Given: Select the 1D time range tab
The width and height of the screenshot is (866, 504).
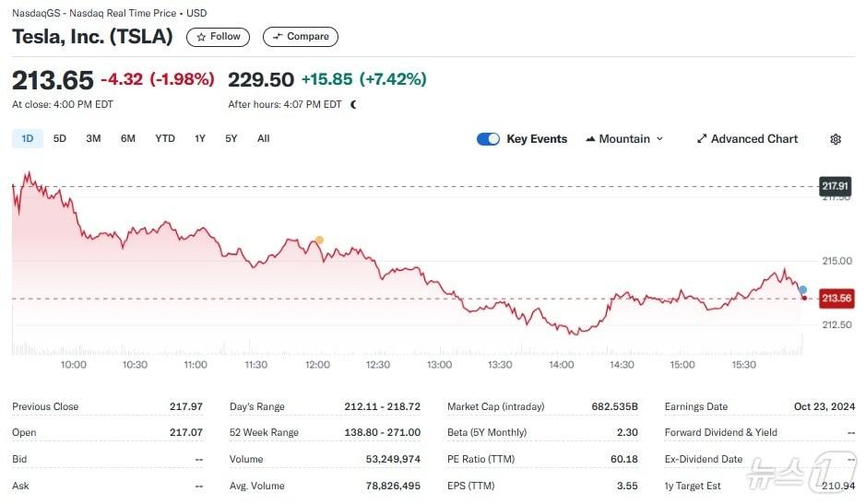Looking at the screenshot, I should (28, 139).
